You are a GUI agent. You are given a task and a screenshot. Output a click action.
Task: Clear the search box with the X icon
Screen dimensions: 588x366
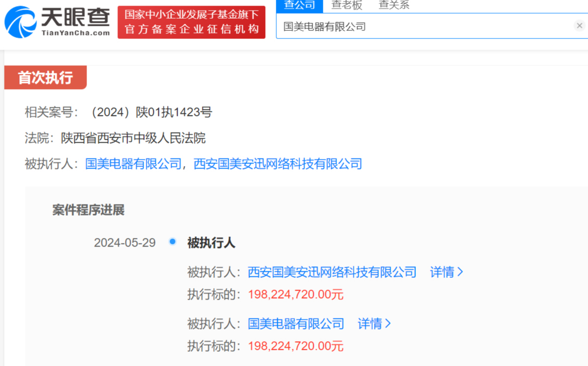[579, 26]
